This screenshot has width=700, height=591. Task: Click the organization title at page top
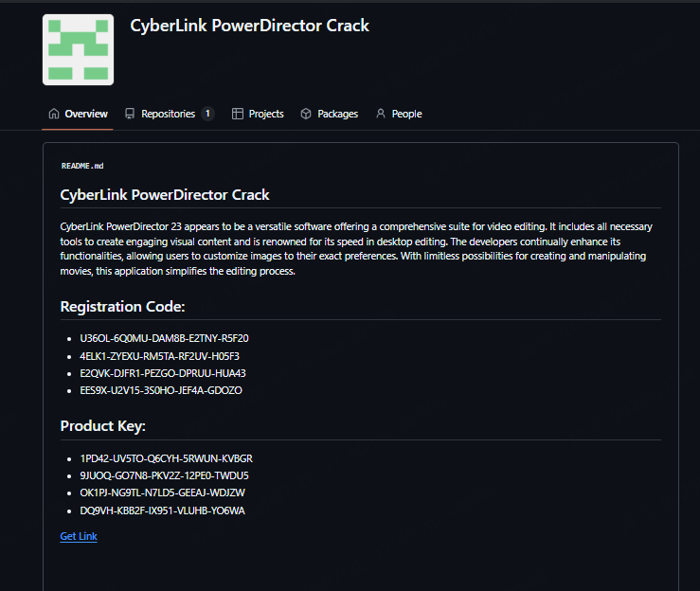click(249, 26)
